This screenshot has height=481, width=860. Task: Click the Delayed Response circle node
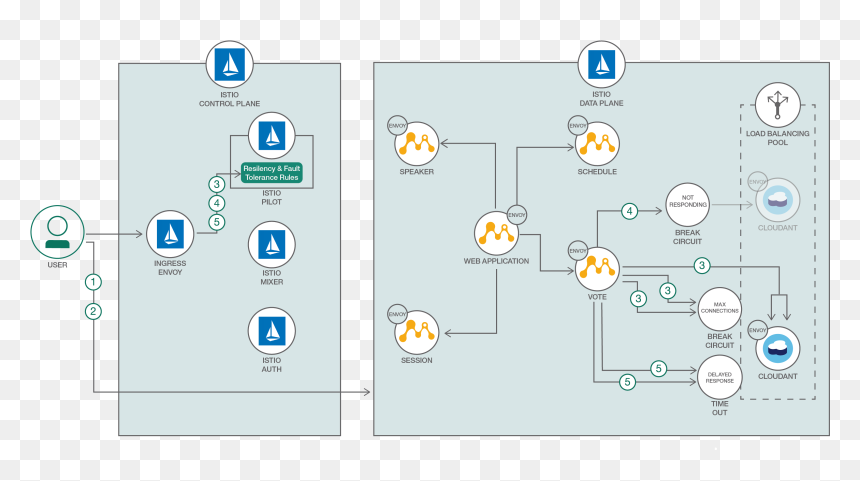pos(720,377)
